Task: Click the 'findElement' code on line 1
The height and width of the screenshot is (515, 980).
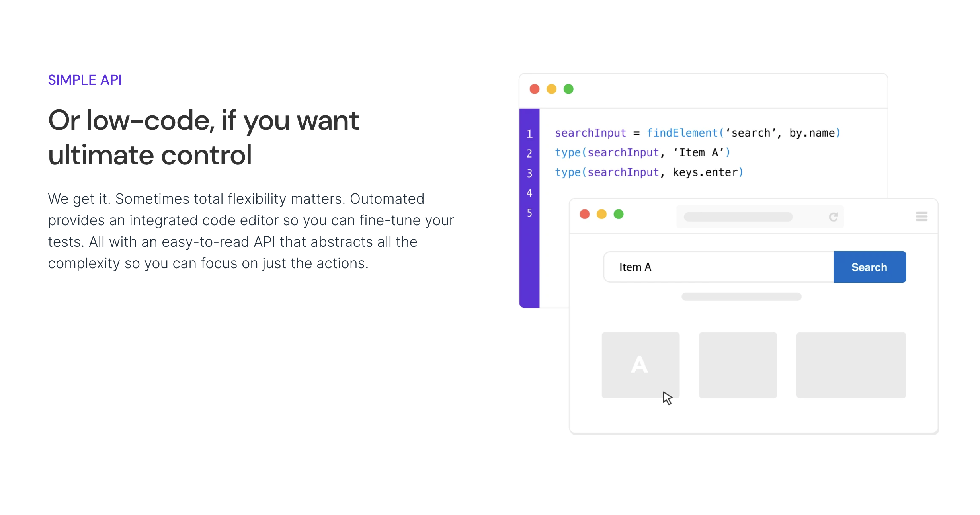Action: click(682, 133)
